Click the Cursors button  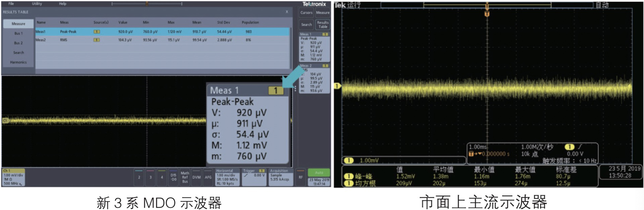click(306, 13)
